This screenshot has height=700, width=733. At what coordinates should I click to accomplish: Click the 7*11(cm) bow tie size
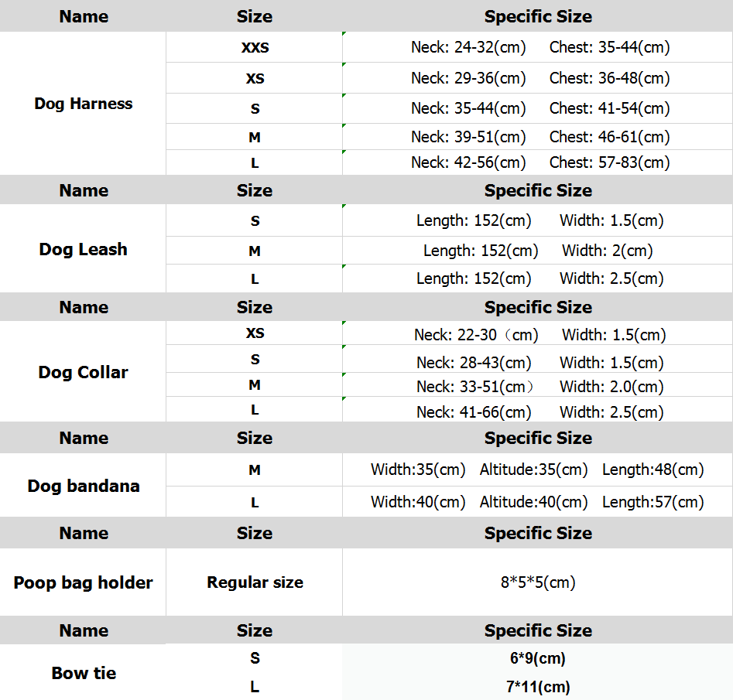[x=538, y=687]
